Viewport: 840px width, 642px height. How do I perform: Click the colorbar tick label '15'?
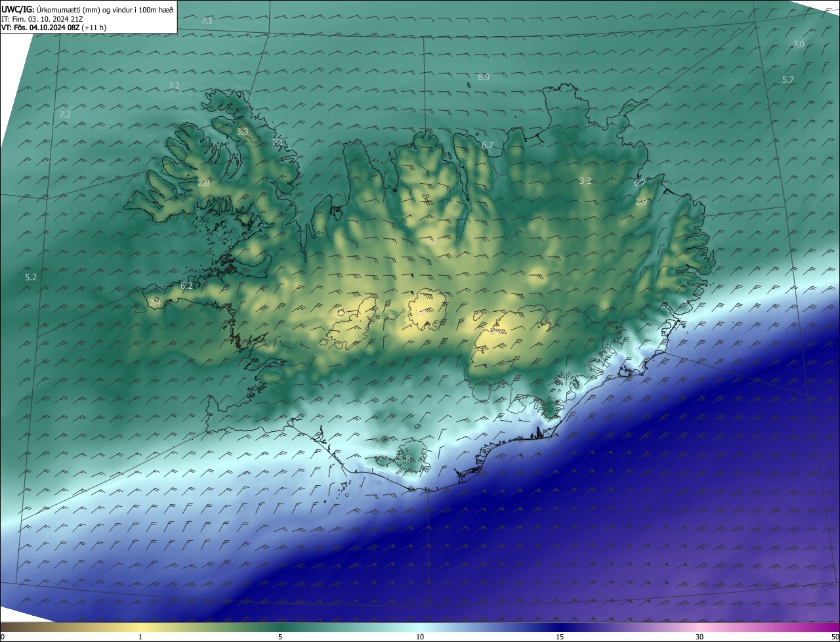(560, 637)
